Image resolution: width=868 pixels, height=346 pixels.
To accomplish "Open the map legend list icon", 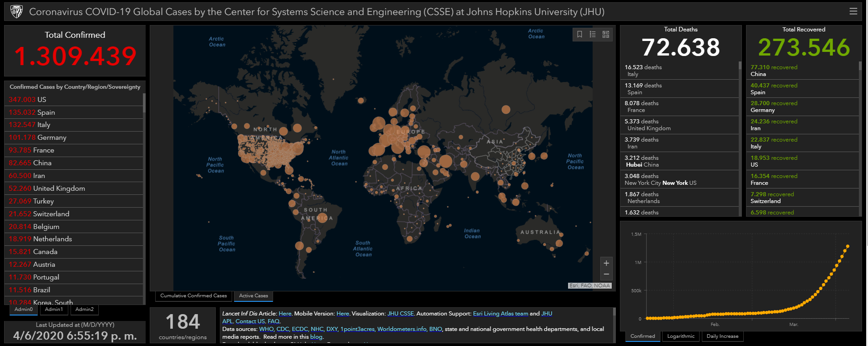I will pyautogui.click(x=593, y=34).
